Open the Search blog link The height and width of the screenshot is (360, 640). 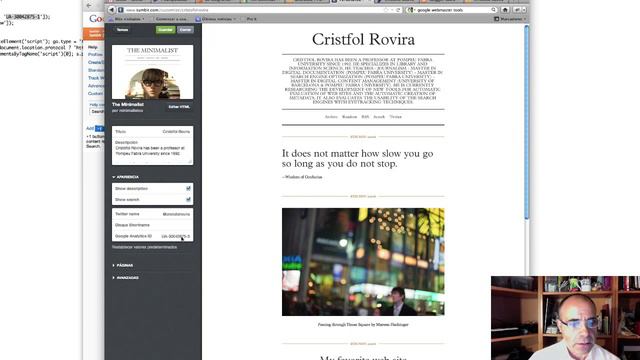(379, 117)
